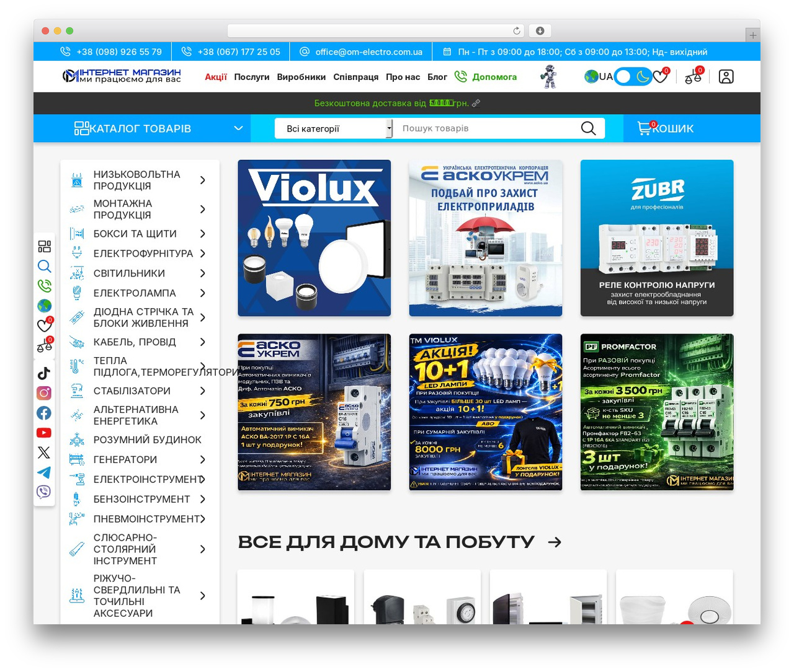Click Допомога help link
The image size is (794, 672).
tap(486, 77)
